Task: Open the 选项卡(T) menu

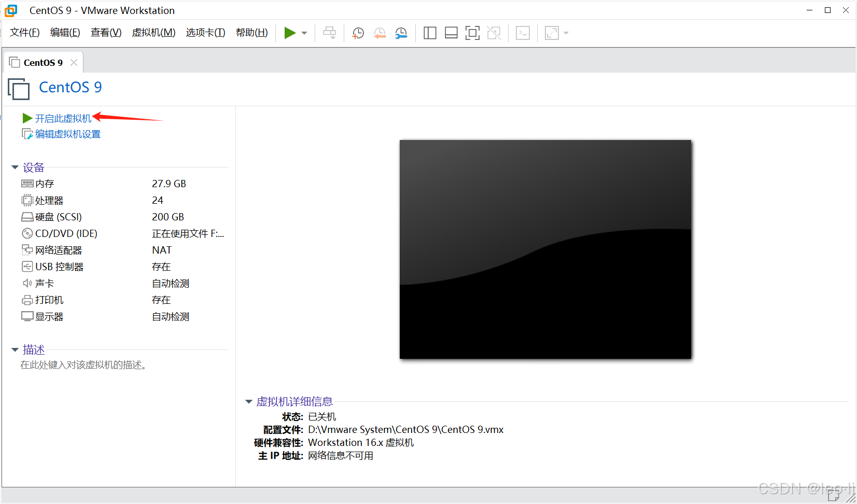Action: (x=206, y=33)
